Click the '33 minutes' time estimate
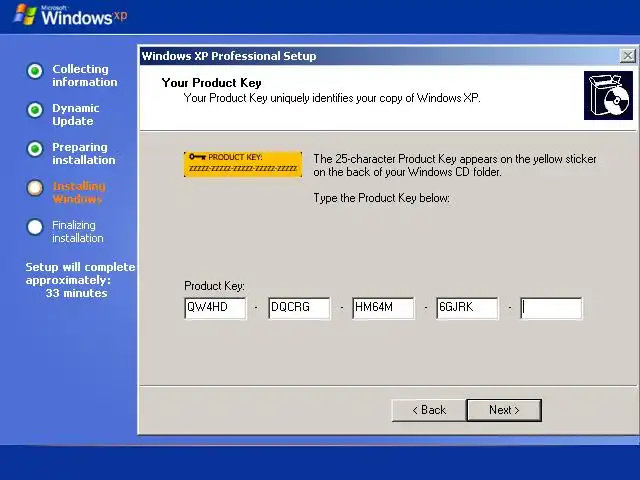The height and width of the screenshot is (480, 640). [76, 293]
